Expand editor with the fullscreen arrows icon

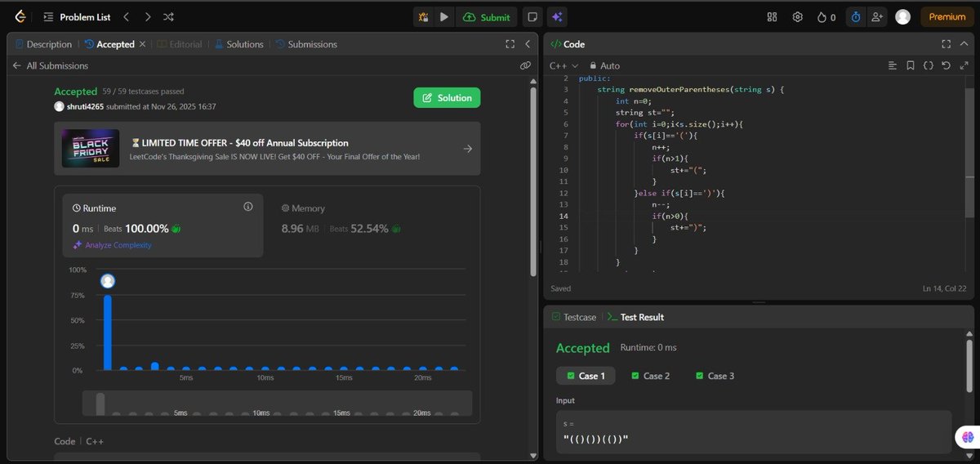[963, 65]
